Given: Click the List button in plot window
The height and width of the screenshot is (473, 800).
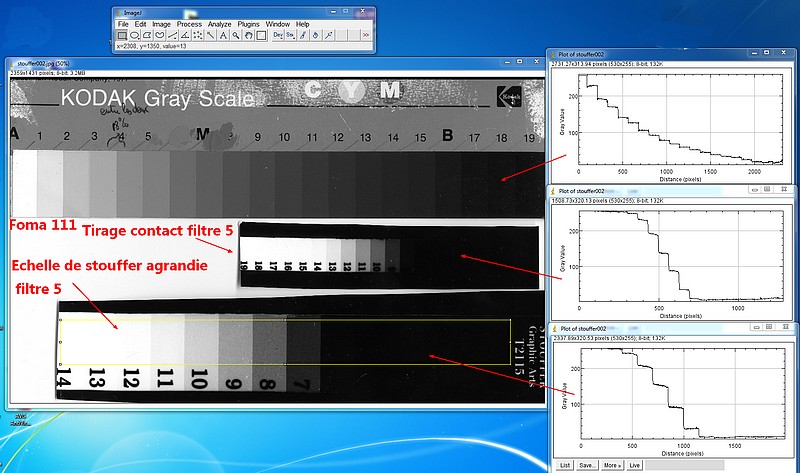Looking at the screenshot, I should [x=565, y=465].
